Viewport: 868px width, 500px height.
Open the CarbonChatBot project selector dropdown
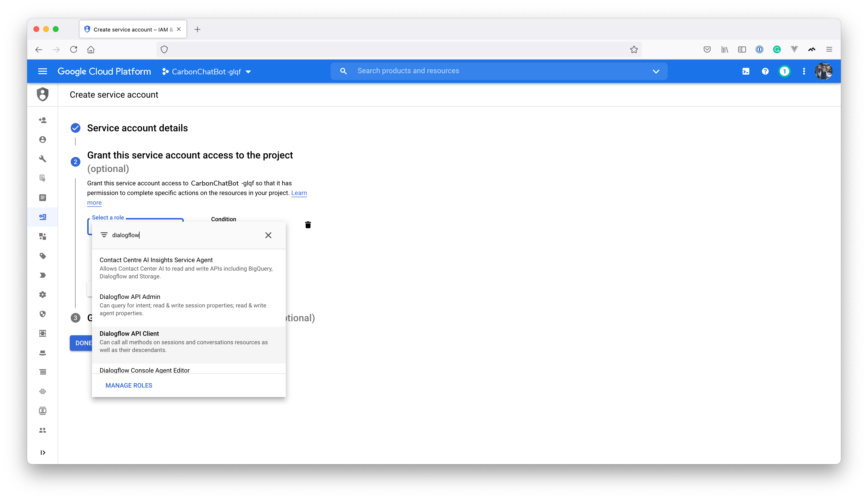coord(207,72)
